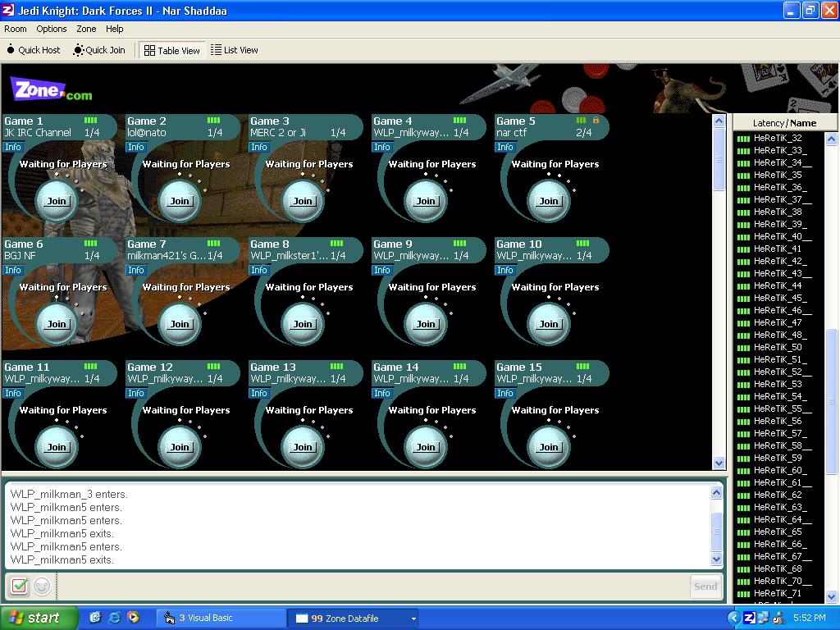Show Info for Game 5

[505, 148]
